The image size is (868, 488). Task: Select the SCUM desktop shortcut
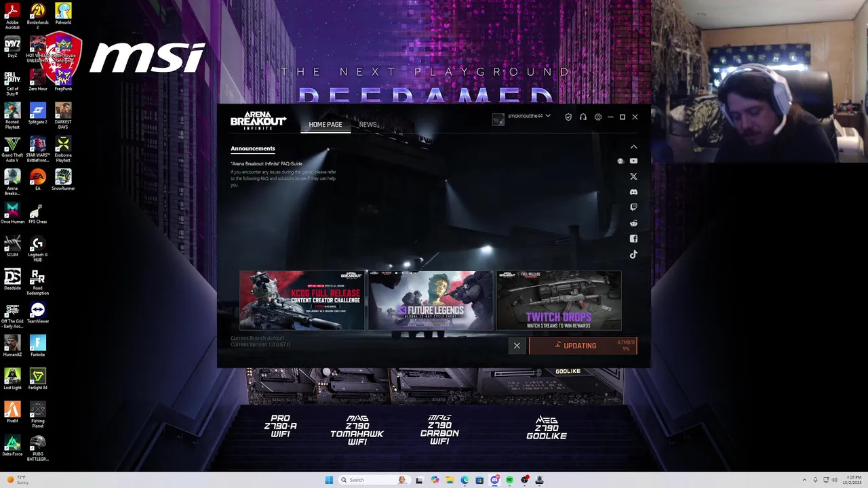point(12,246)
